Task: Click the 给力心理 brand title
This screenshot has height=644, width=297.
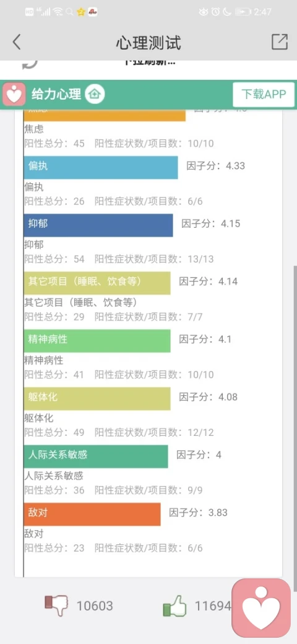Action: tap(56, 95)
